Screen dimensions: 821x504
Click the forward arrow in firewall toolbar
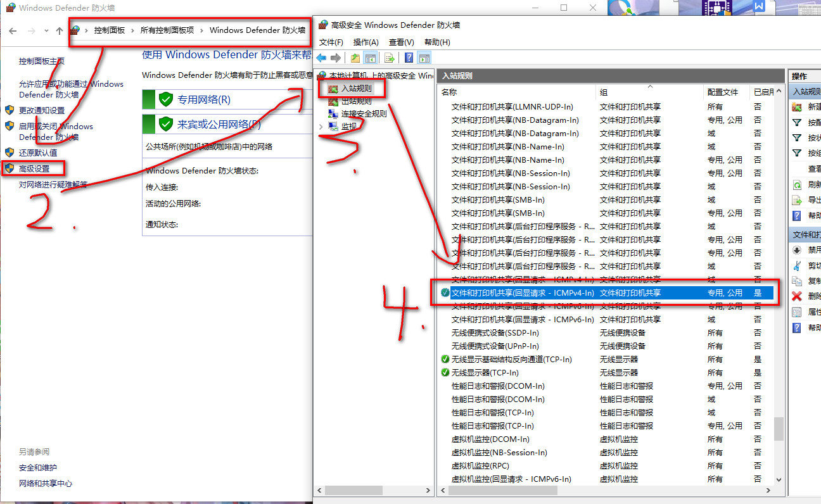click(335, 58)
